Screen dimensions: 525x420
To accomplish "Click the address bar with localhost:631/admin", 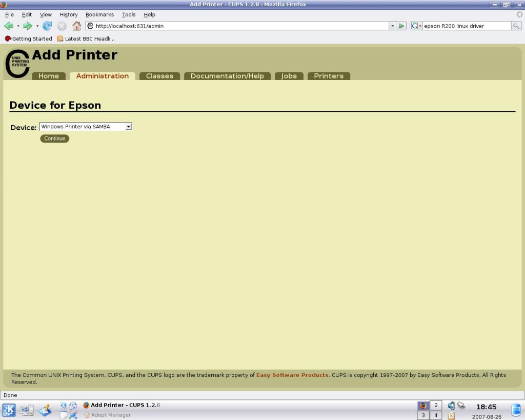I will 237,26.
